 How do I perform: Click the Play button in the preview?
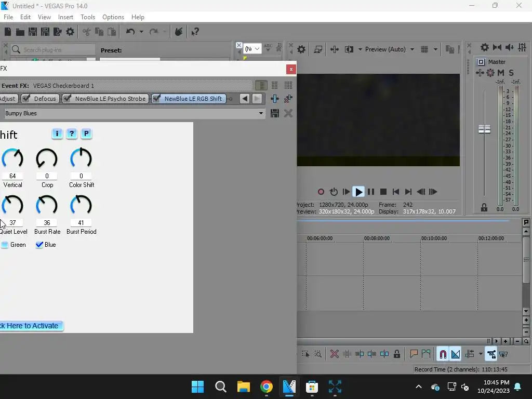coord(358,192)
